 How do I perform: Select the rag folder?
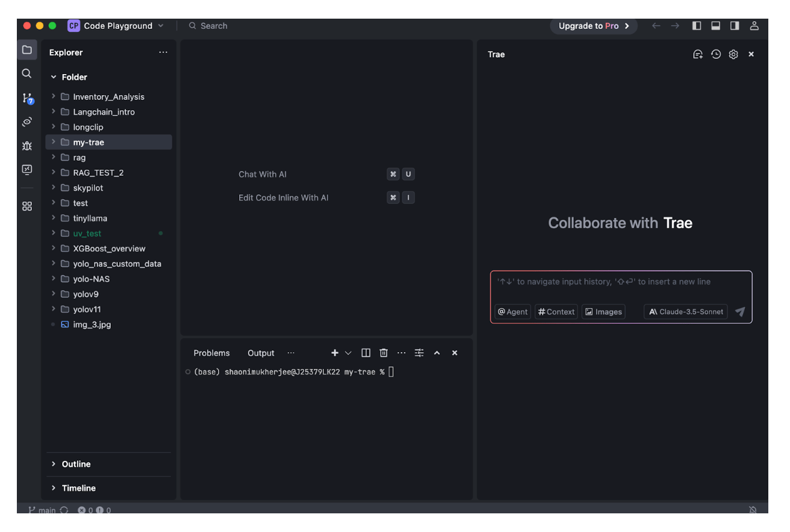pos(108,158)
